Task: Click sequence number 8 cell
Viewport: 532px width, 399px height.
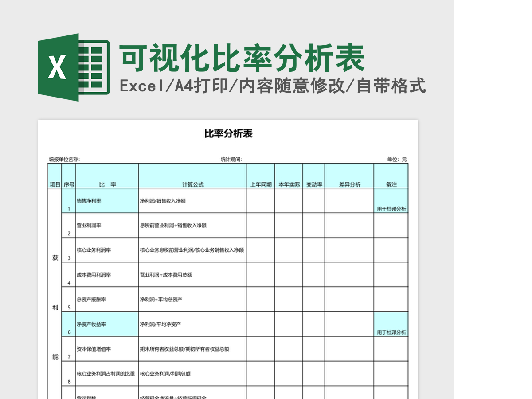Action: click(69, 374)
